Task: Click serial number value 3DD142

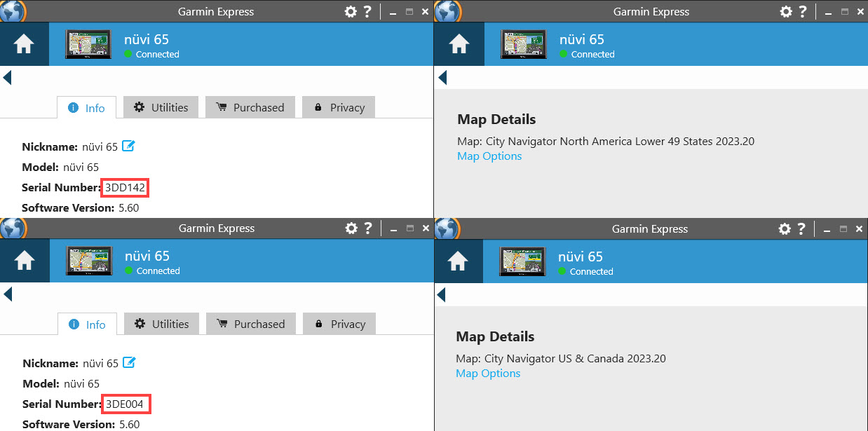Action: point(126,187)
